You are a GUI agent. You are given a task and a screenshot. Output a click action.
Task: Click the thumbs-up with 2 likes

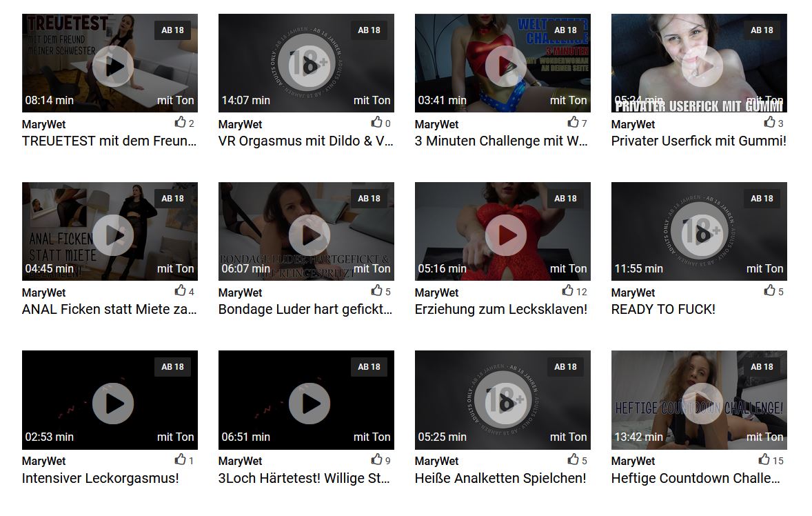click(180, 122)
